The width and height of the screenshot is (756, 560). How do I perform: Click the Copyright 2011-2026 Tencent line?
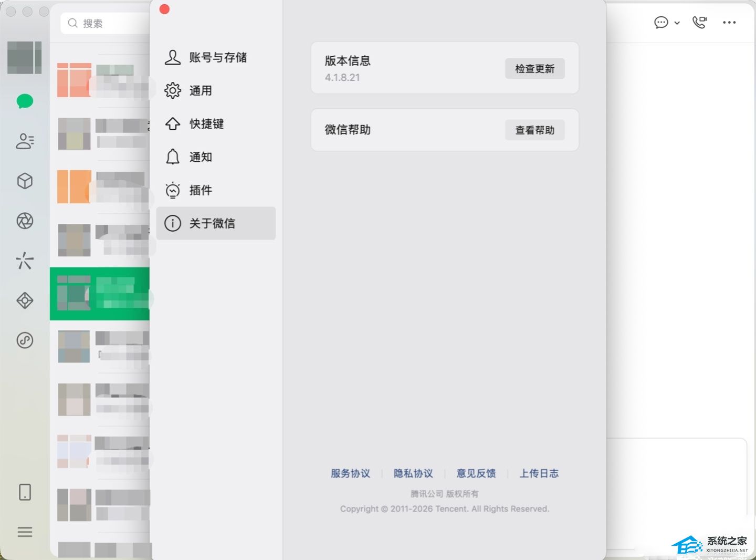pos(445,509)
